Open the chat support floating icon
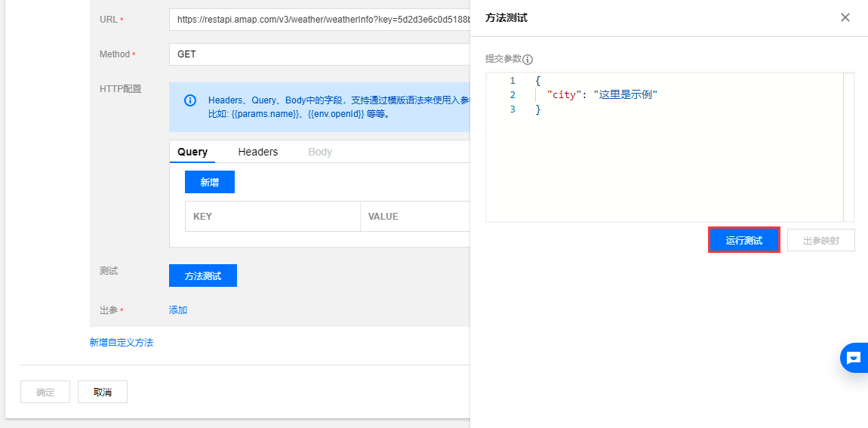This screenshot has width=868, height=428. (x=854, y=358)
